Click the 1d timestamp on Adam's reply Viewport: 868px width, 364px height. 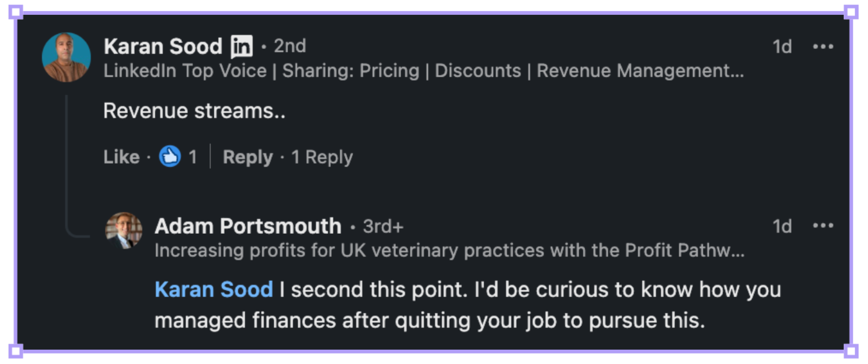pos(782,226)
